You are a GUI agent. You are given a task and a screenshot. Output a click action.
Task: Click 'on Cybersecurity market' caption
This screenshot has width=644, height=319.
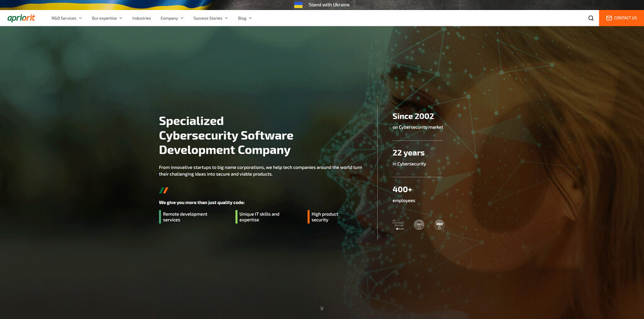[418, 127]
